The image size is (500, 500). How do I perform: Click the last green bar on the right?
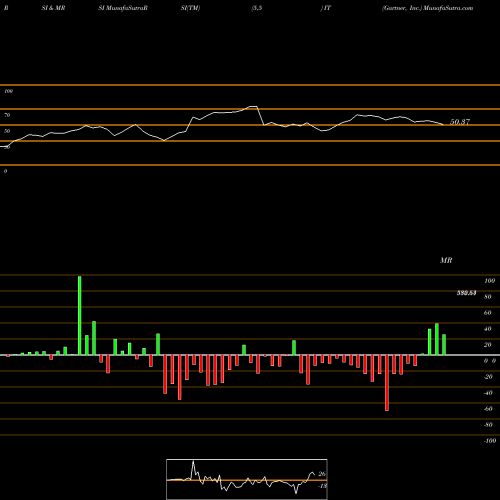(x=444, y=345)
